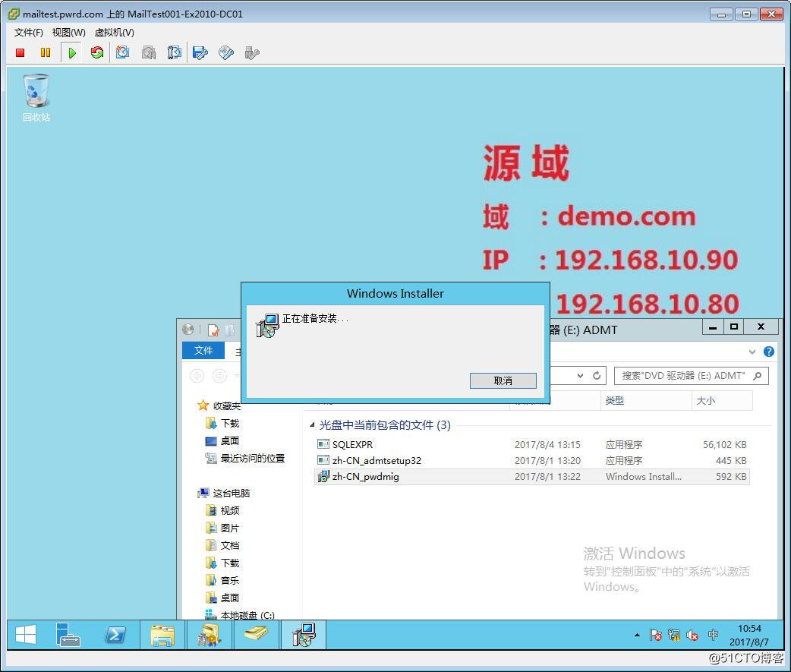This screenshot has width=791, height=672.
Task: Click the yellow drive taskbar icon
Action: 257,635
